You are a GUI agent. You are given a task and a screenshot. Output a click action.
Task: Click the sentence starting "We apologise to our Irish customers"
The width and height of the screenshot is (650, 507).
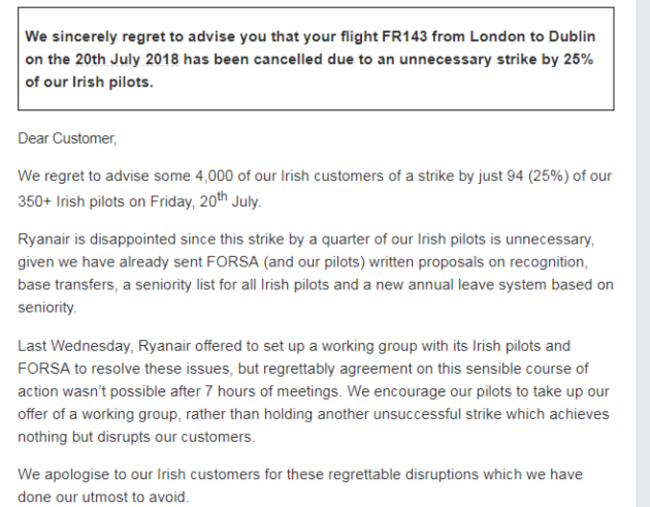coord(300,474)
